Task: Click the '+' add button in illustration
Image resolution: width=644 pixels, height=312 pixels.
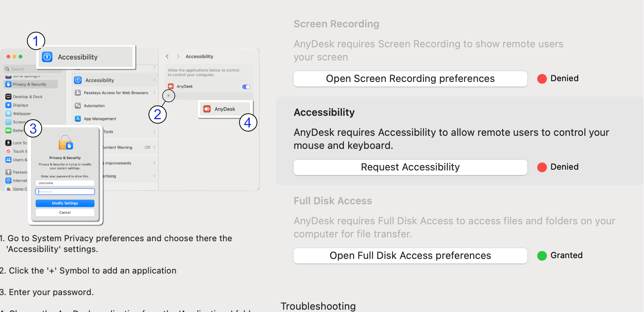Action: (169, 95)
